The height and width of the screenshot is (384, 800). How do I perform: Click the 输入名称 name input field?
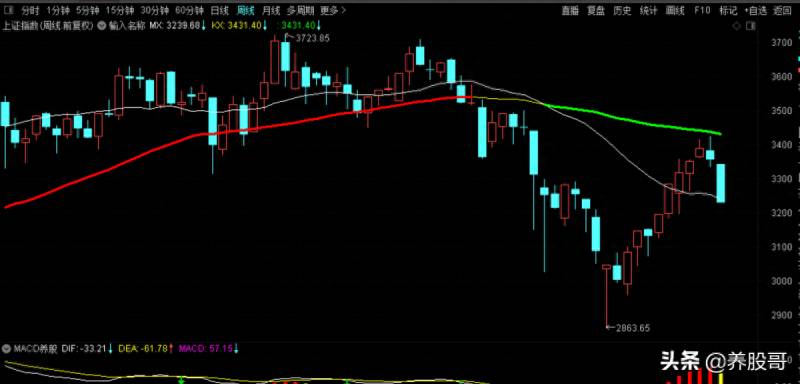click(128, 25)
